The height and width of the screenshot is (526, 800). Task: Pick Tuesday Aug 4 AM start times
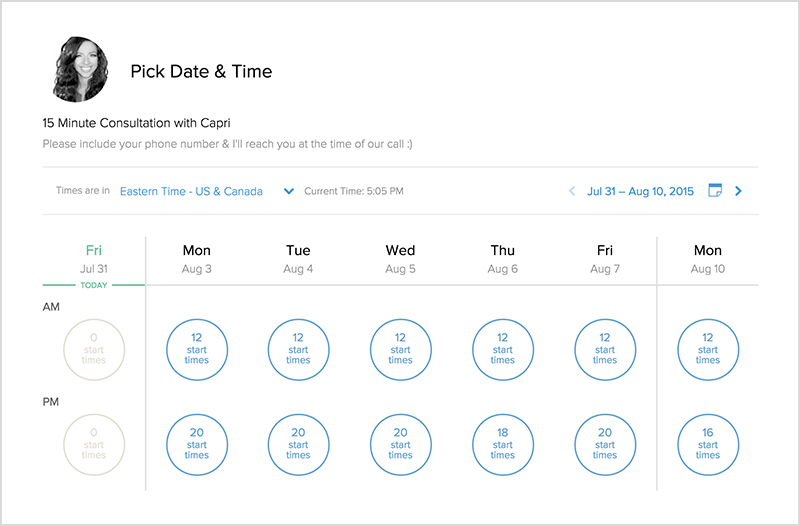click(298, 349)
